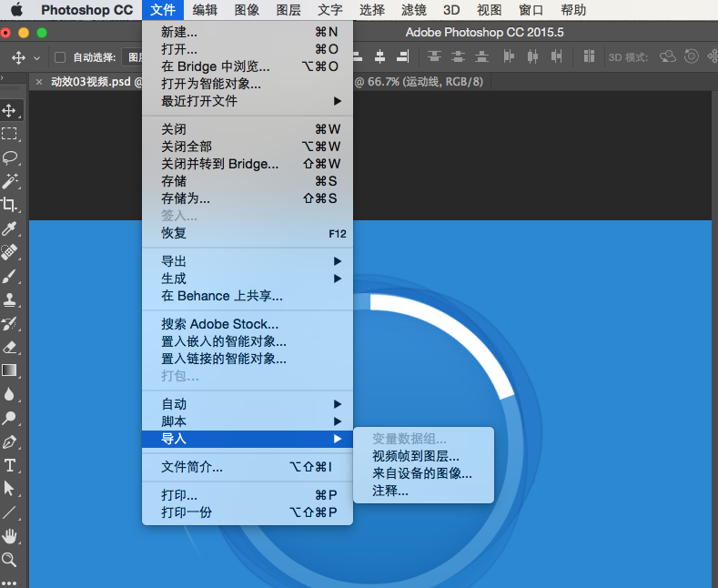Screen dimensions: 718x588
Task: Choose 在 Bridge 中浏览... menu item
Action: click(248, 66)
